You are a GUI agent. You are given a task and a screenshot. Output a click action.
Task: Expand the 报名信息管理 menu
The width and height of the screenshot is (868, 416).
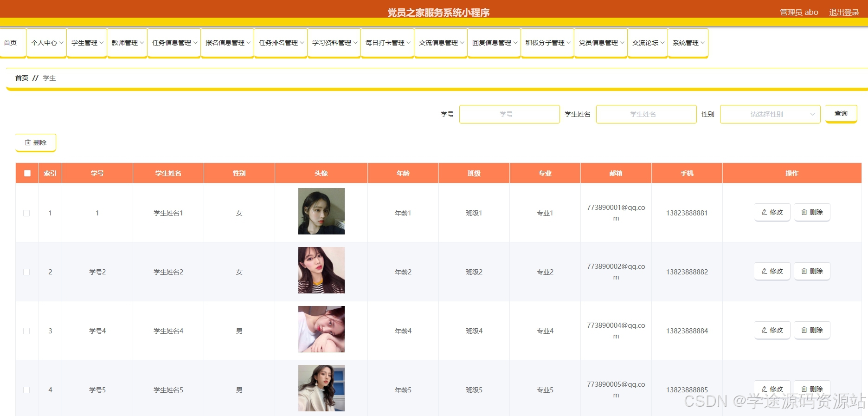click(x=227, y=43)
